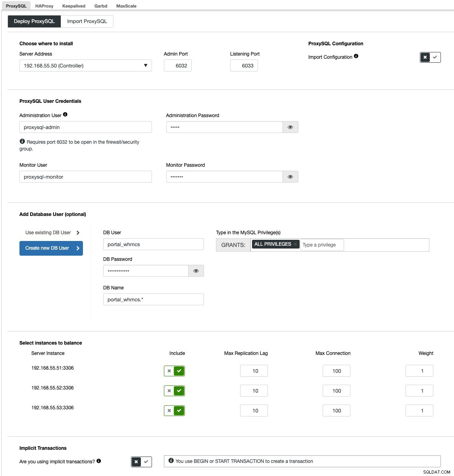
Task: Open Keepalived tab
Action: click(74, 6)
